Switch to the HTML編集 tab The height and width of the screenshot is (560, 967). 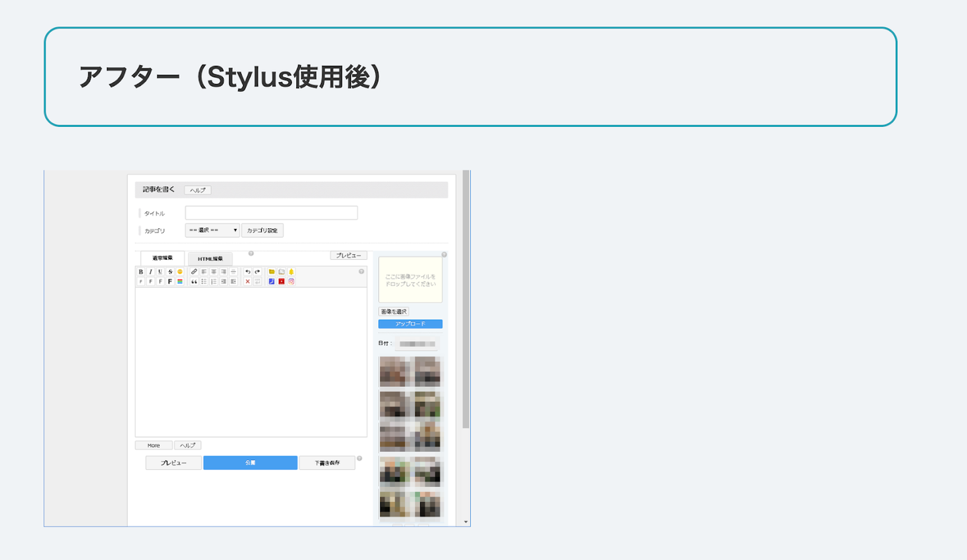pos(210,259)
